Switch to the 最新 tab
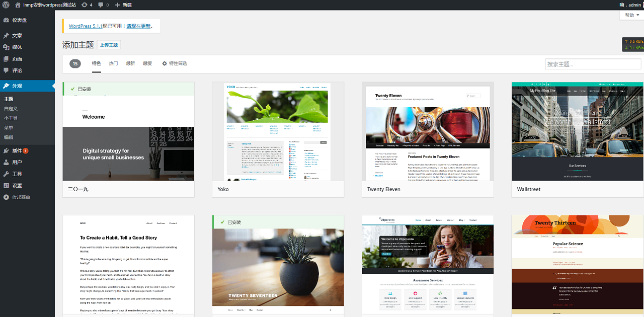644x317 pixels. click(x=130, y=63)
